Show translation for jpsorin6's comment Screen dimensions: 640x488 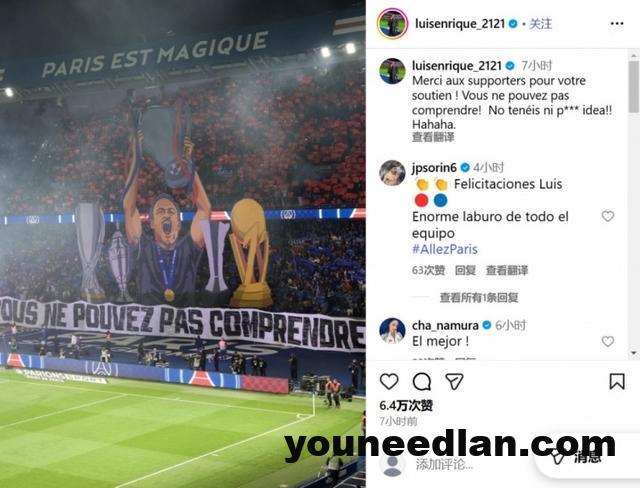tap(507, 271)
